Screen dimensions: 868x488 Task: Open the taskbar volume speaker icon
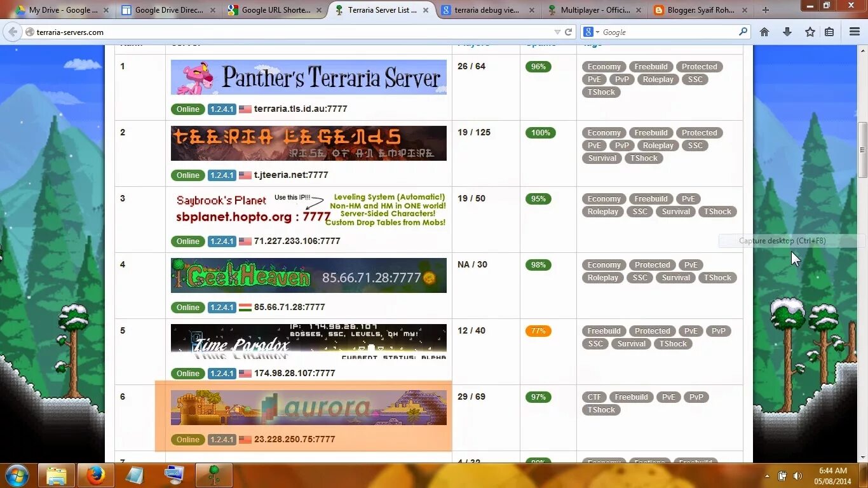coord(797,475)
